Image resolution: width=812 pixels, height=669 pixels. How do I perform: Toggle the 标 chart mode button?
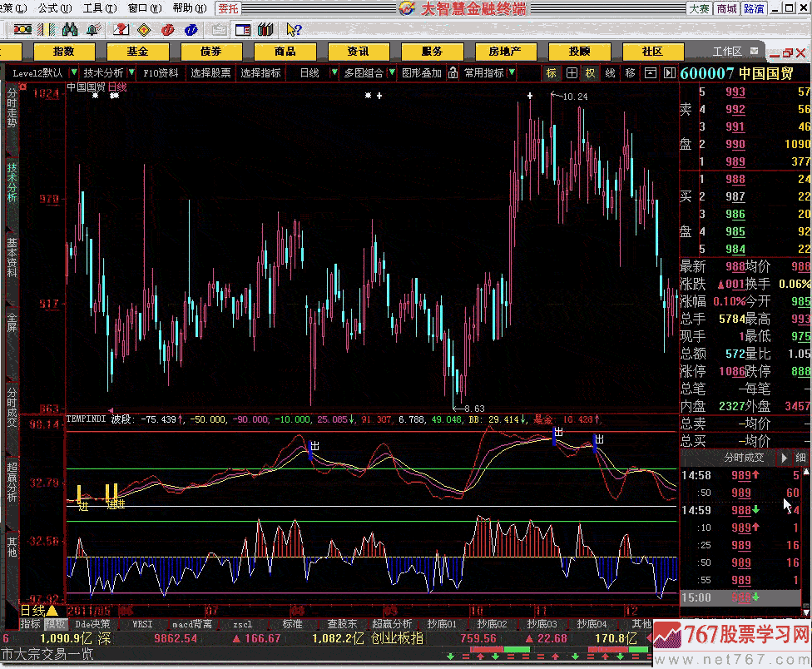click(x=551, y=73)
